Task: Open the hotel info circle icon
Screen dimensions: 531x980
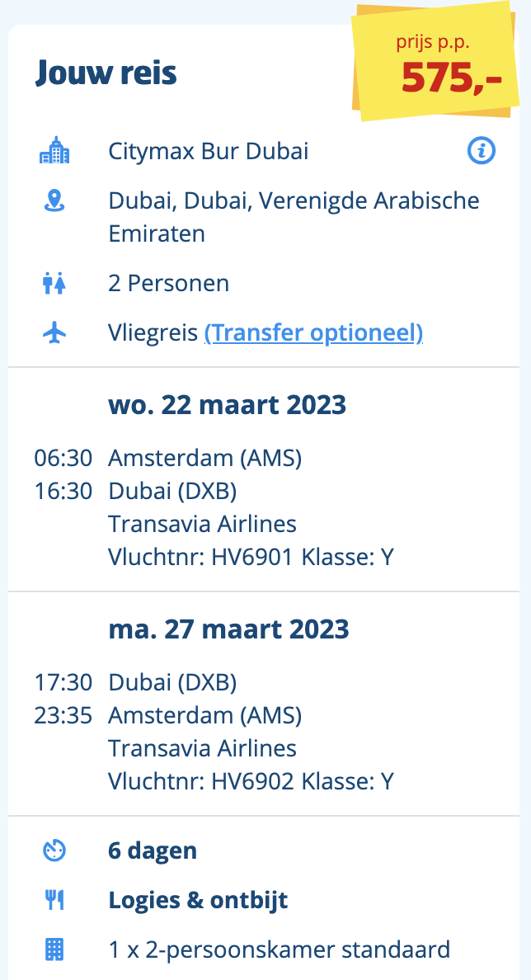Action: [482, 151]
